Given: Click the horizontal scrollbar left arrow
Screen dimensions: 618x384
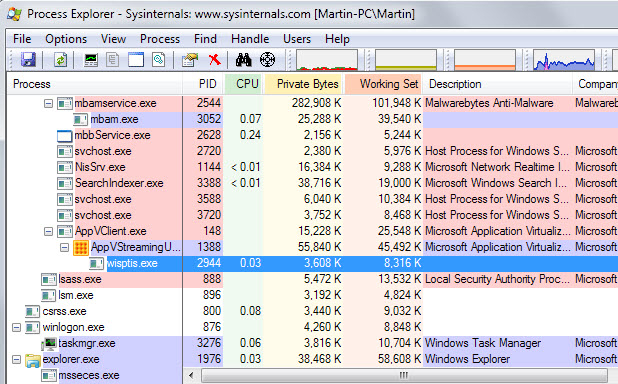Looking at the screenshot, I should click(x=192, y=375).
